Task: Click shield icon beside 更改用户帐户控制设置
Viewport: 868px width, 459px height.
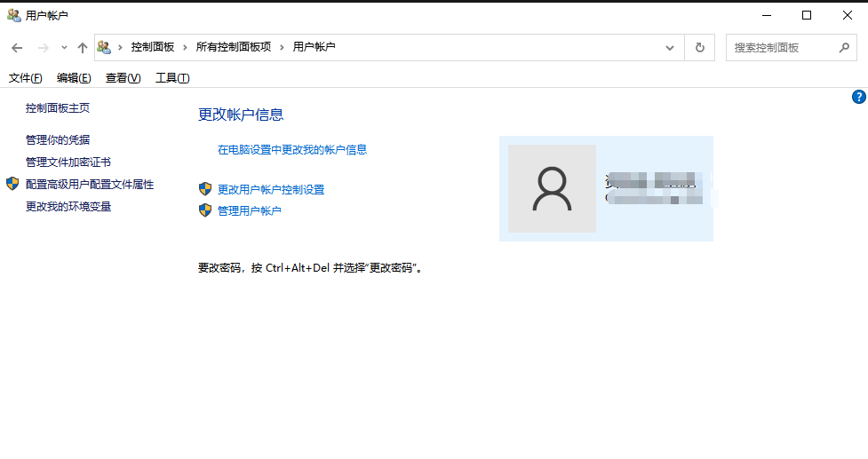Action: pyautogui.click(x=205, y=189)
